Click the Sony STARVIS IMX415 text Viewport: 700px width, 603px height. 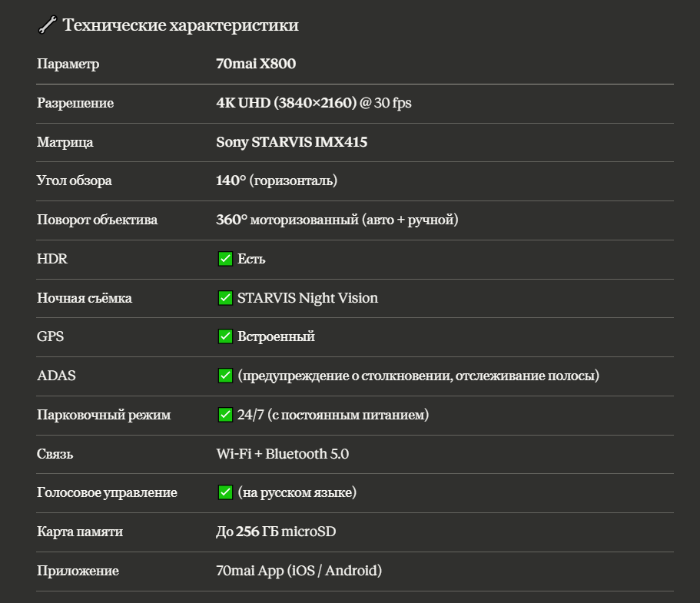(x=292, y=142)
